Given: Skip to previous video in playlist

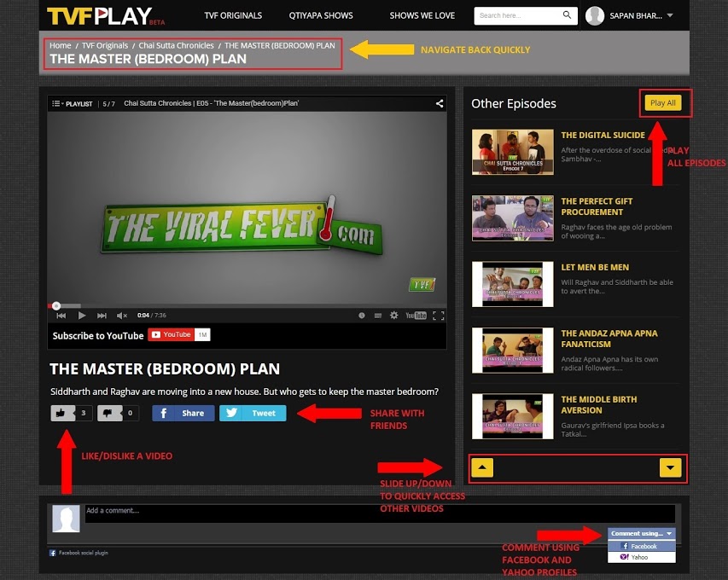Looking at the screenshot, I should coord(61,316).
